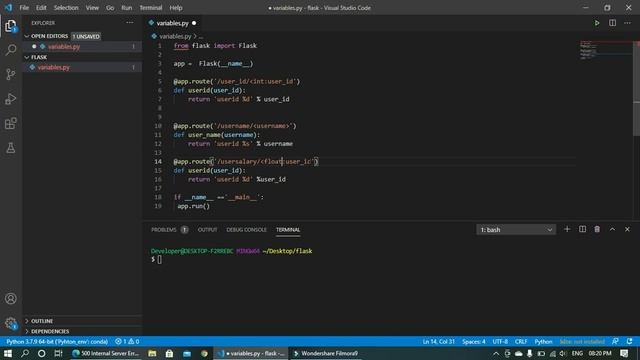Open the View menu

pos(92,8)
